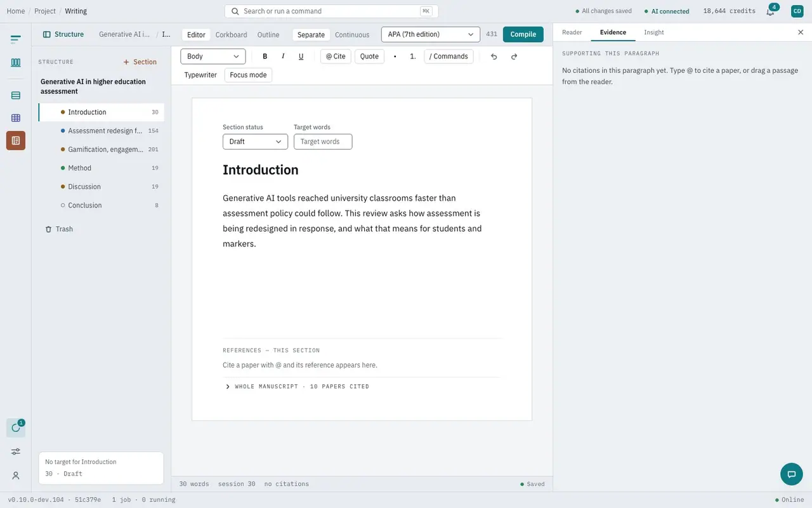Insert a numbered list
812x508 pixels.
[413, 57]
